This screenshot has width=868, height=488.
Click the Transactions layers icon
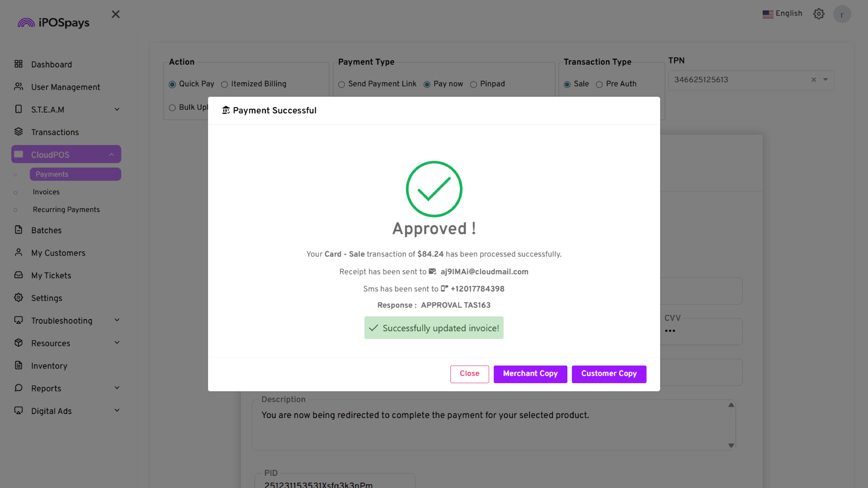[19, 132]
